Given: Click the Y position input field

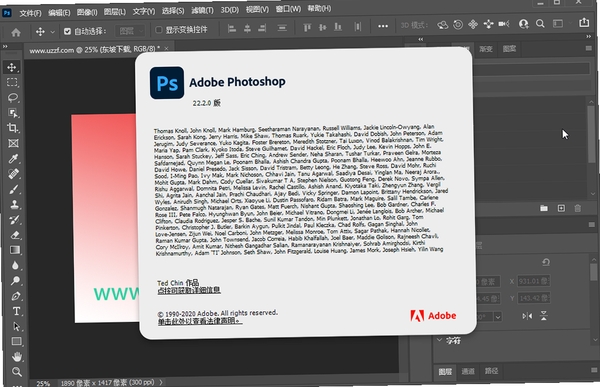Looking at the screenshot, I should click(x=534, y=298).
